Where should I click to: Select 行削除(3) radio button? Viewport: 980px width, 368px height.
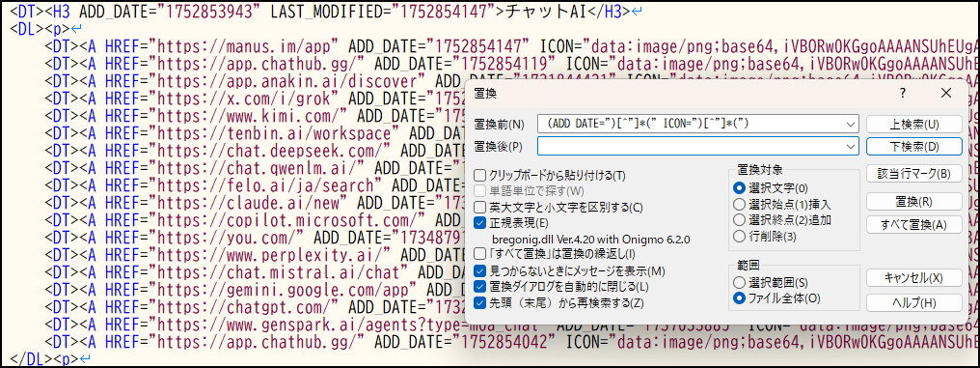[740, 236]
